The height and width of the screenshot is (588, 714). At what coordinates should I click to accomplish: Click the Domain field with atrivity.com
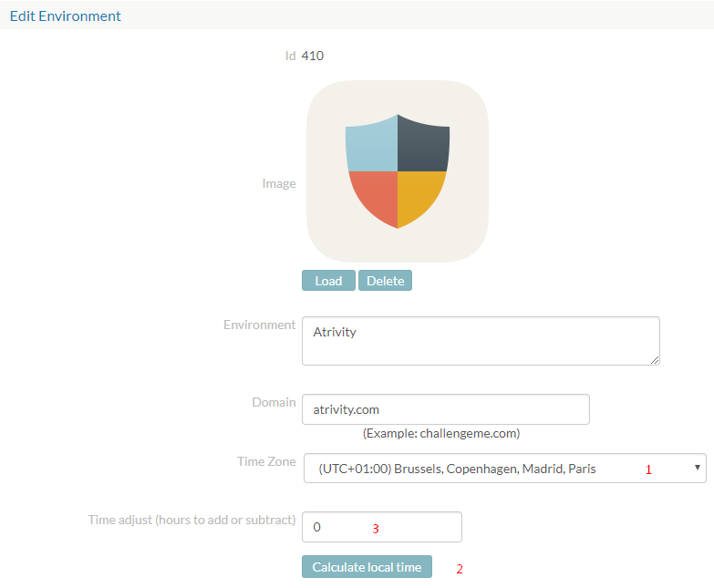click(446, 409)
